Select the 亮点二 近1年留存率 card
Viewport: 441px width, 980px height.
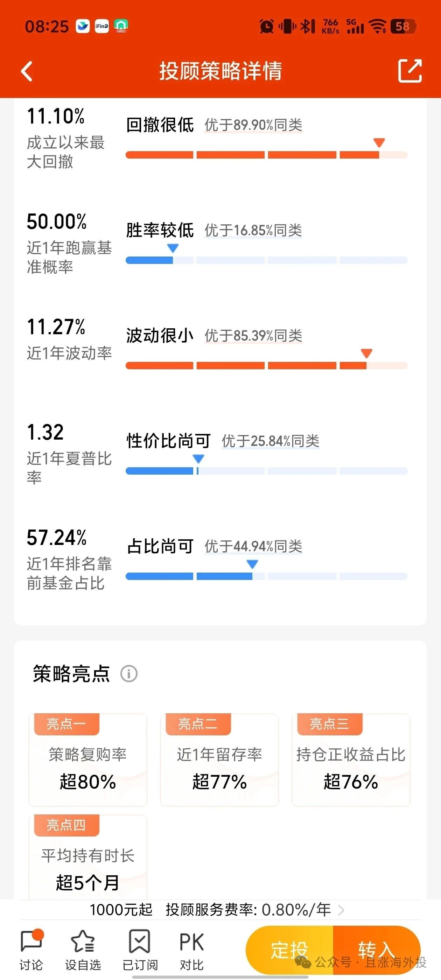(x=219, y=760)
